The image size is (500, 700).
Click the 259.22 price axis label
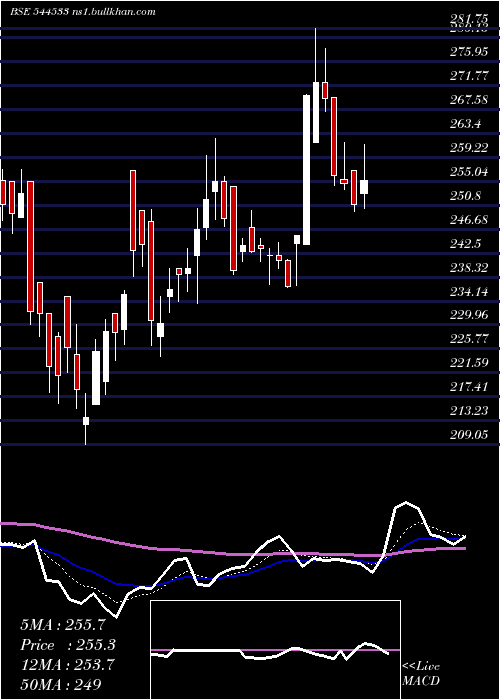click(x=469, y=148)
